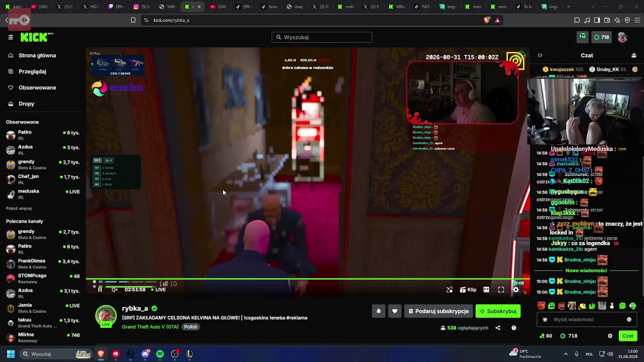
Task: Open Brave Wallet icon
Action: click(x=607, y=20)
